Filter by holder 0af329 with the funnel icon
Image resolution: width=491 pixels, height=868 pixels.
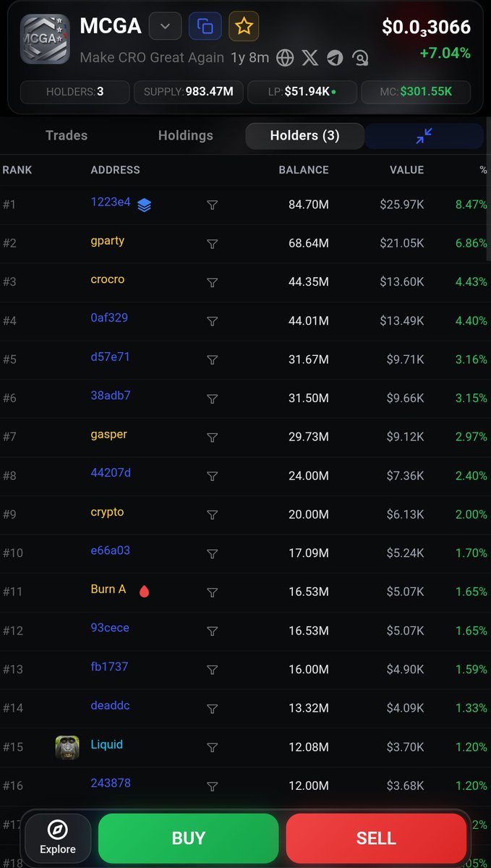click(212, 321)
